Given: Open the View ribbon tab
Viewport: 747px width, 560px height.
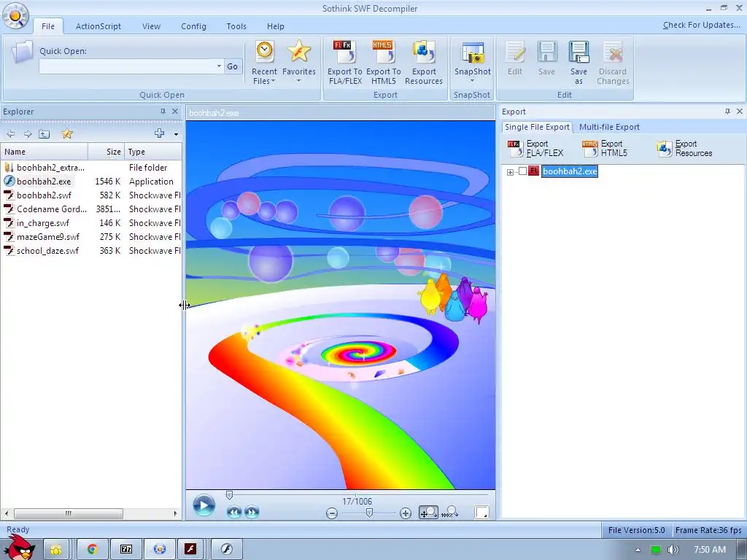Looking at the screenshot, I should pos(151,26).
